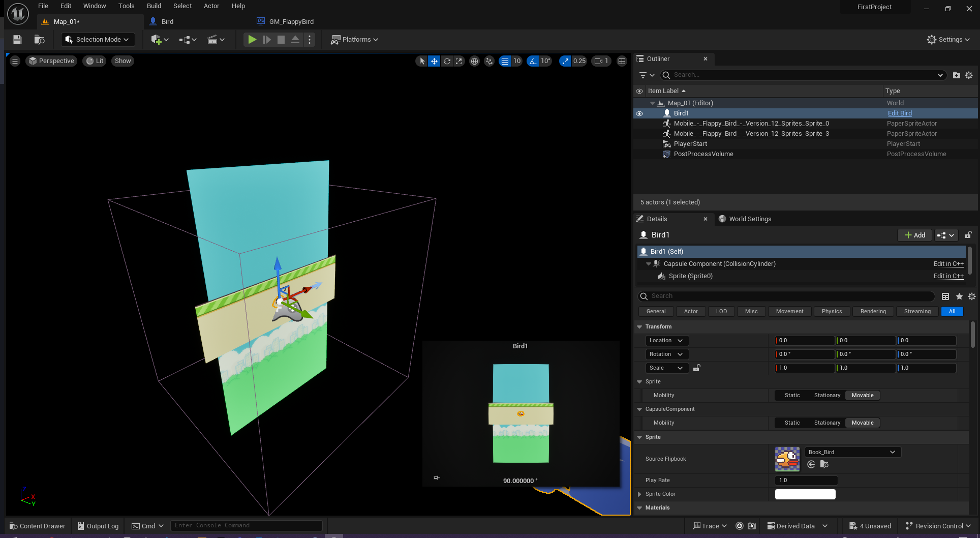
Task: Switch to the GM_FlappyBird tab
Action: tap(291, 22)
